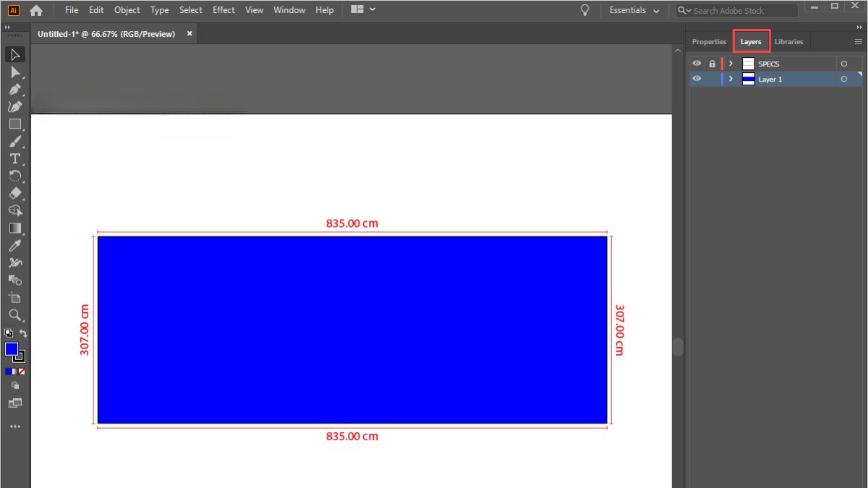Open Arrange Documents dropdown
The width and height of the screenshot is (868, 488).
(362, 9)
